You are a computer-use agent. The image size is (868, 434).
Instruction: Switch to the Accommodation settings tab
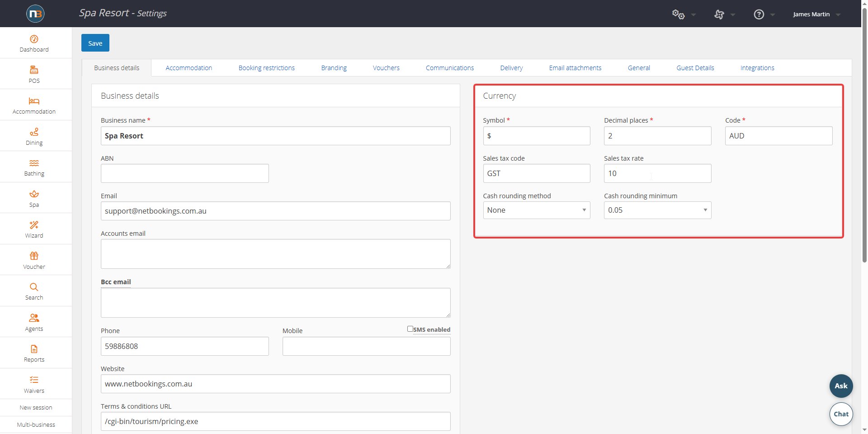[x=189, y=68]
